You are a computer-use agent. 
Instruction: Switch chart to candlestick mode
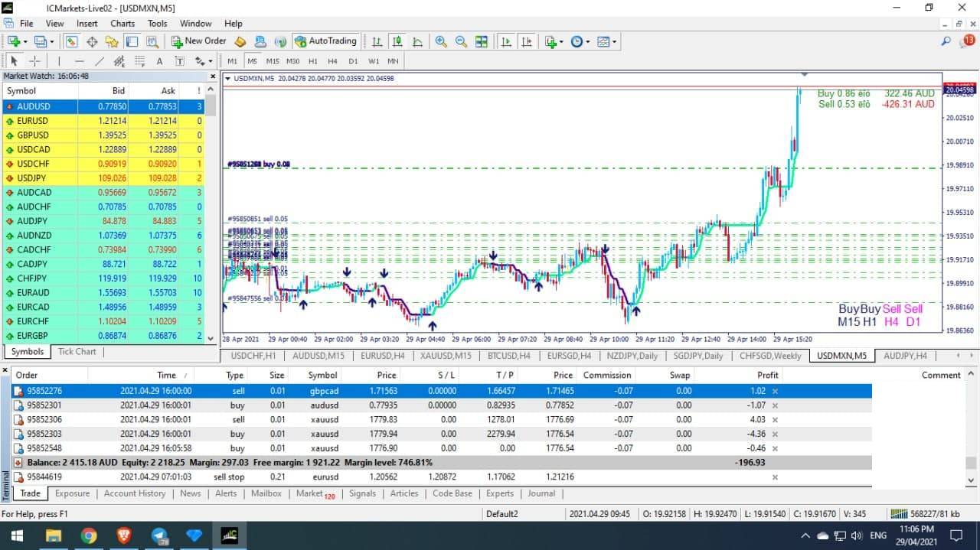click(x=397, y=41)
